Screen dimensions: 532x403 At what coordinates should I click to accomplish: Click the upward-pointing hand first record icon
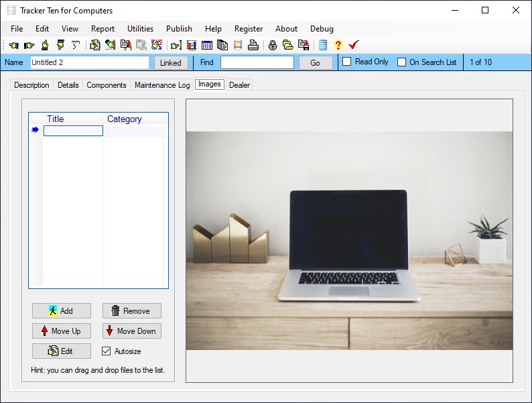click(45, 45)
